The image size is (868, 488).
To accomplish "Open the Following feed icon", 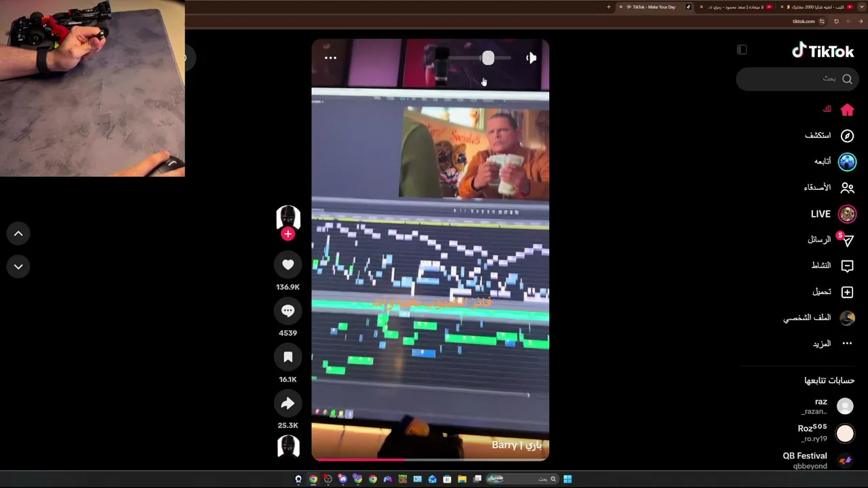I will click(x=847, y=162).
